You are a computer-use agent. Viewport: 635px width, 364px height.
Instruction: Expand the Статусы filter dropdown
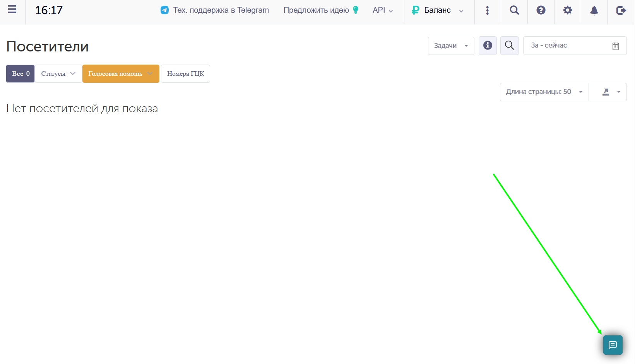pyautogui.click(x=58, y=73)
